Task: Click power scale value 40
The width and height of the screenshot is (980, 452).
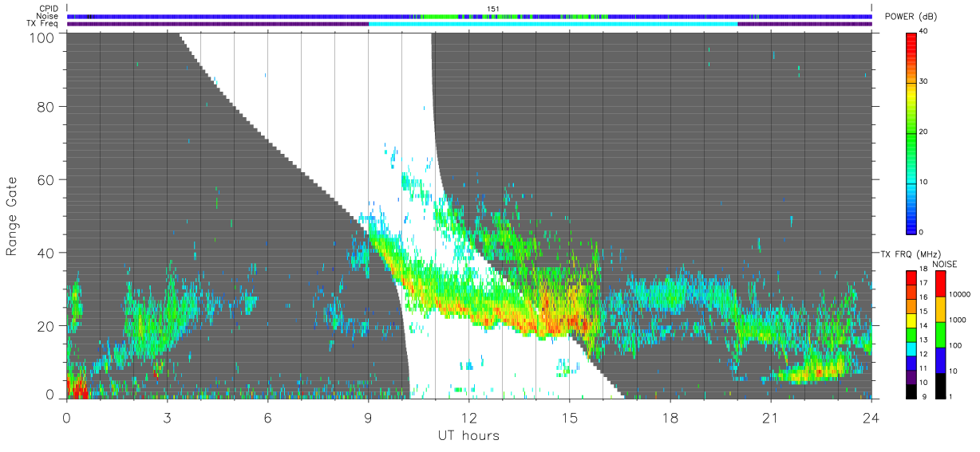Action: (924, 31)
